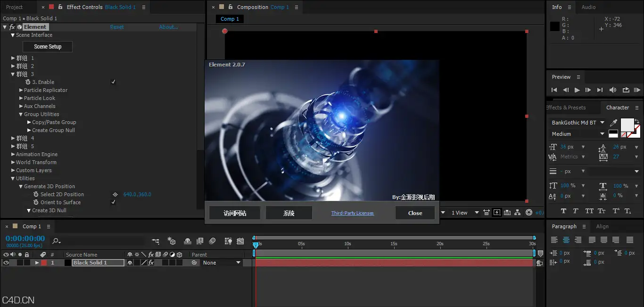The image size is (644, 307).
Task: Open the Graph Editor in timeline
Action: click(240, 241)
